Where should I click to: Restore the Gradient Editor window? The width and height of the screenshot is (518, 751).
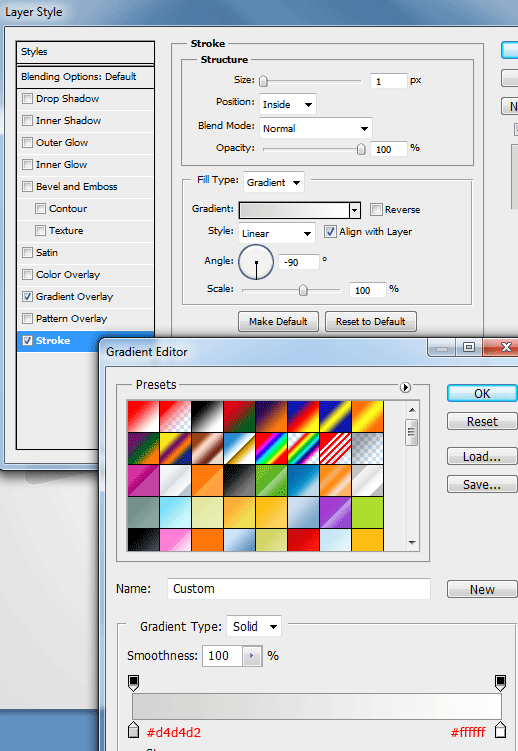469,347
